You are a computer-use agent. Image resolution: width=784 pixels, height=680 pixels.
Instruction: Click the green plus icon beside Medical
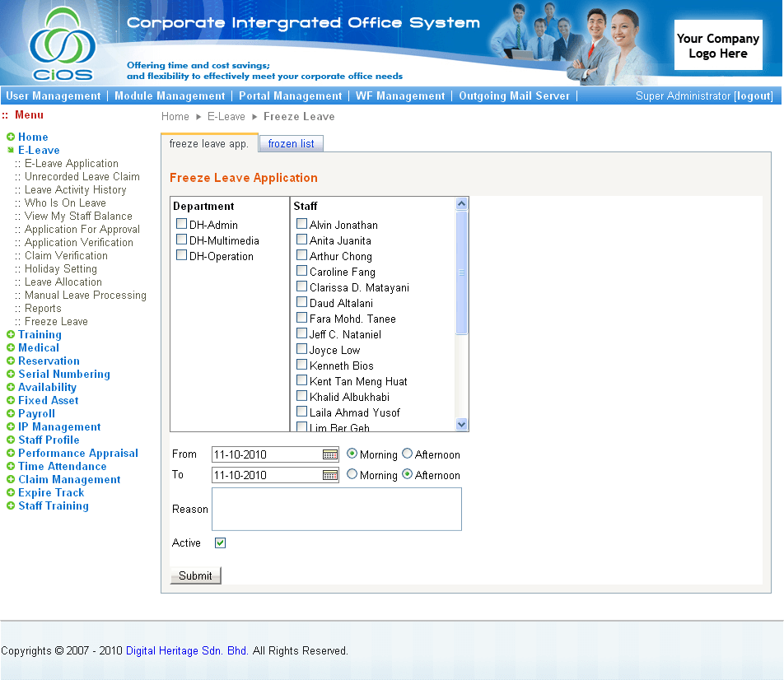[x=11, y=348]
